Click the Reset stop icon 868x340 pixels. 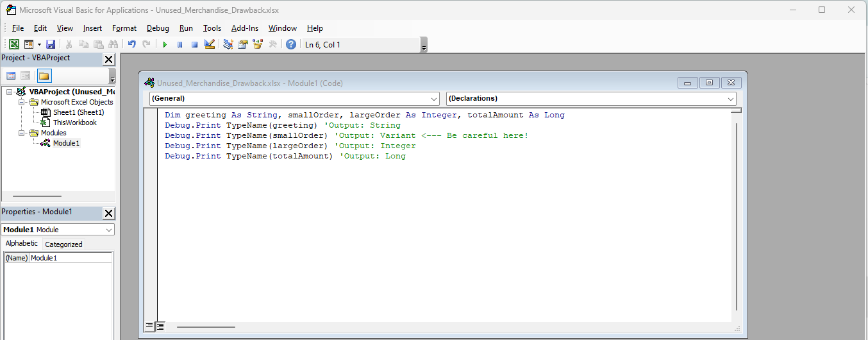[194, 44]
